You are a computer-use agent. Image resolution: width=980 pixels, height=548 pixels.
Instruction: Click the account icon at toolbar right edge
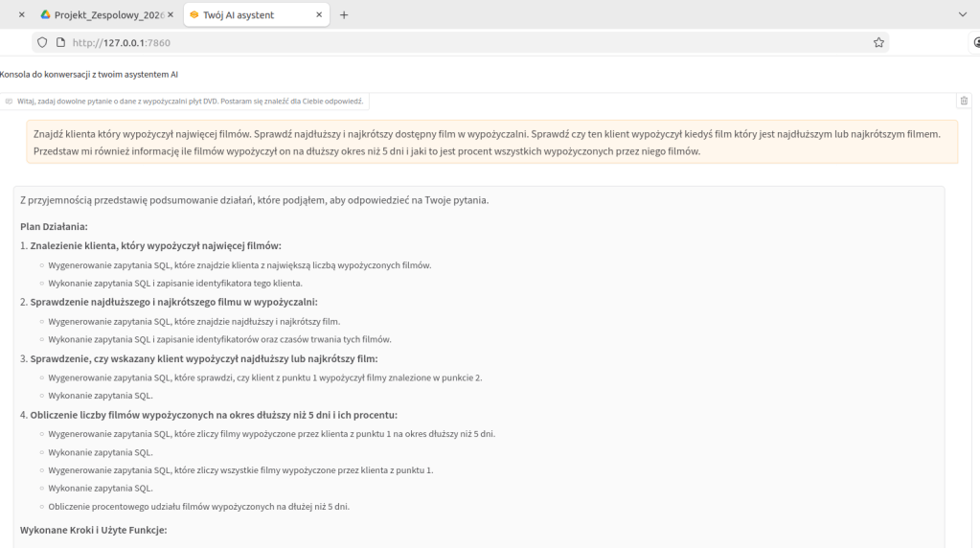976,42
